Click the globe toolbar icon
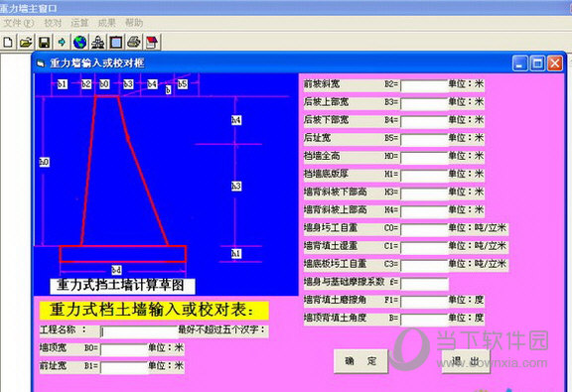Image resolution: width=572 pixels, height=392 pixels. (79, 43)
